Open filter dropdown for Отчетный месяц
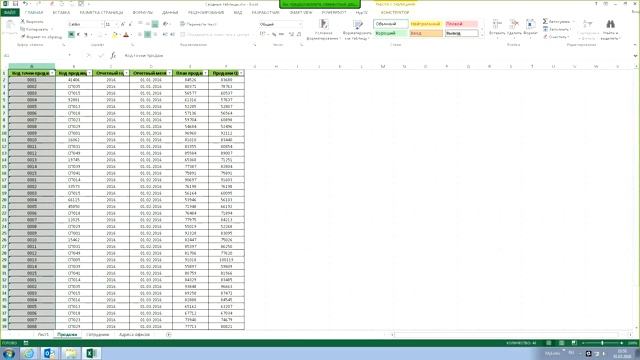The height and width of the screenshot is (360, 640). click(x=169, y=73)
